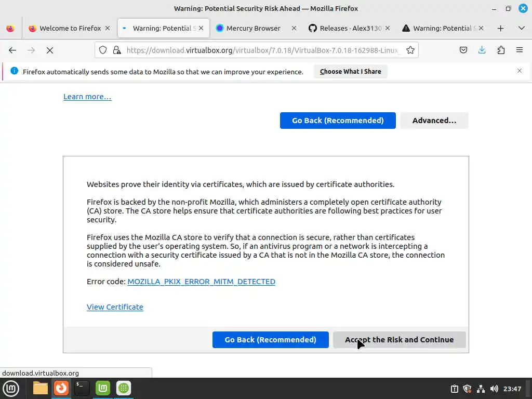Open Linux Mint start menu

click(11, 389)
